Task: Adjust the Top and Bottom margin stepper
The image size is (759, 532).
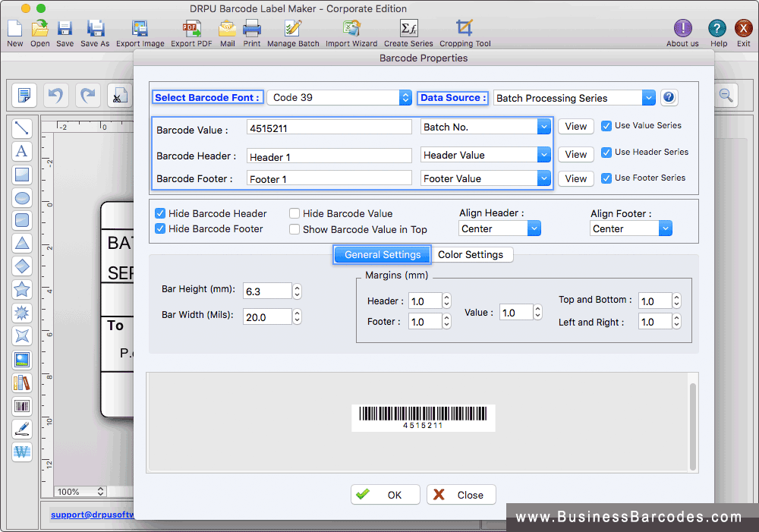Action: (x=677, y=301)
